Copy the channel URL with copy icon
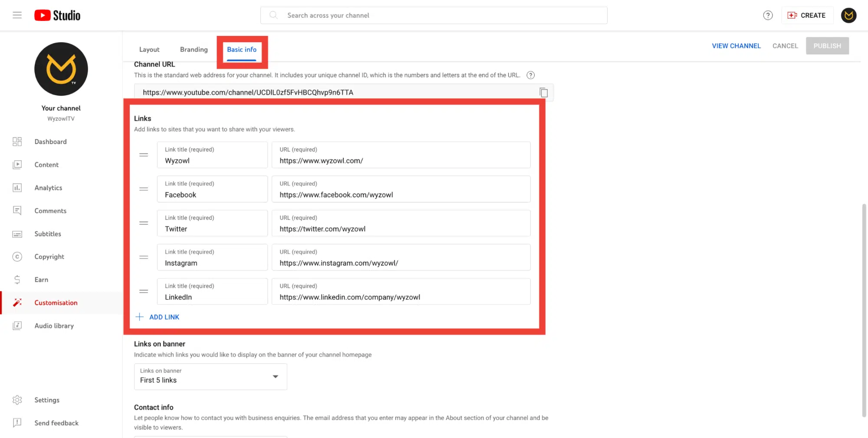Screen dimensions: 868x438 coord(543,92)
